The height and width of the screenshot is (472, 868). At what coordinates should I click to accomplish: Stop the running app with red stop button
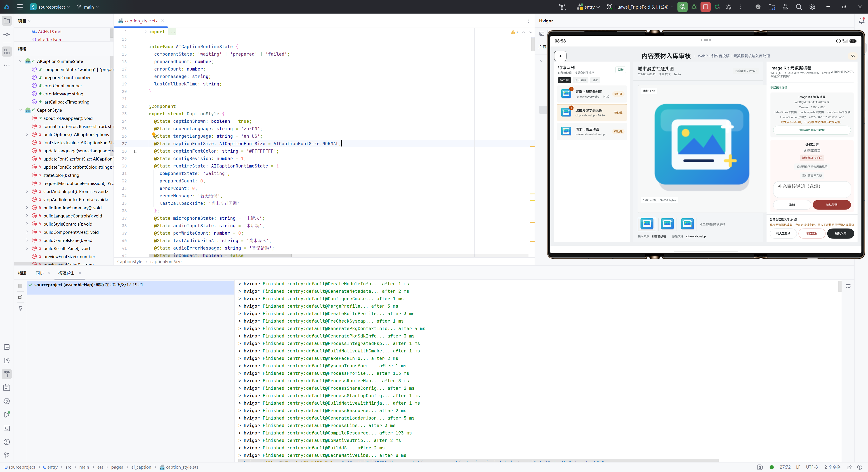click(705, 7)
